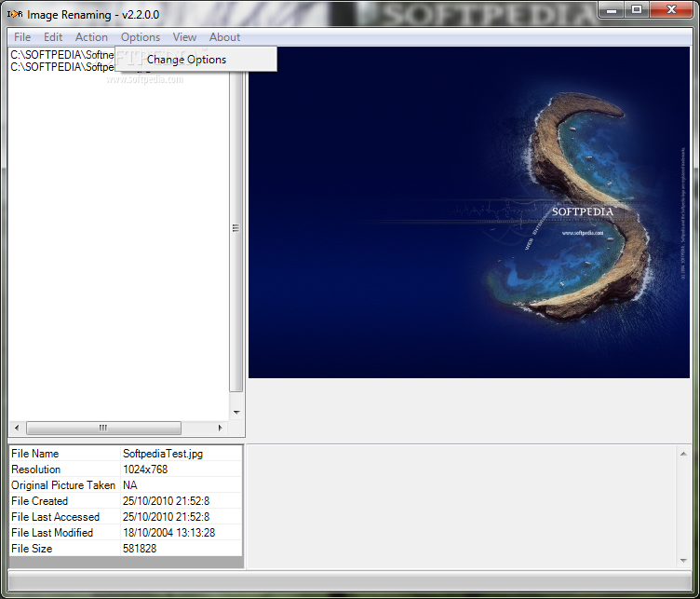The width and height of the screenshot is (700, 599).
Task: Open the View menu
Action: click(184, 37)
